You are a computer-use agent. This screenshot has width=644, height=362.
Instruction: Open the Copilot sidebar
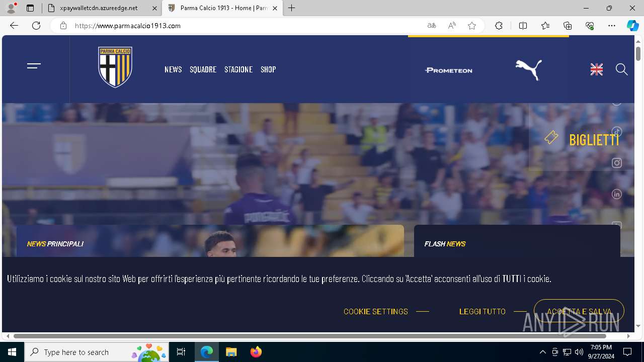click(x=633, y=26)
